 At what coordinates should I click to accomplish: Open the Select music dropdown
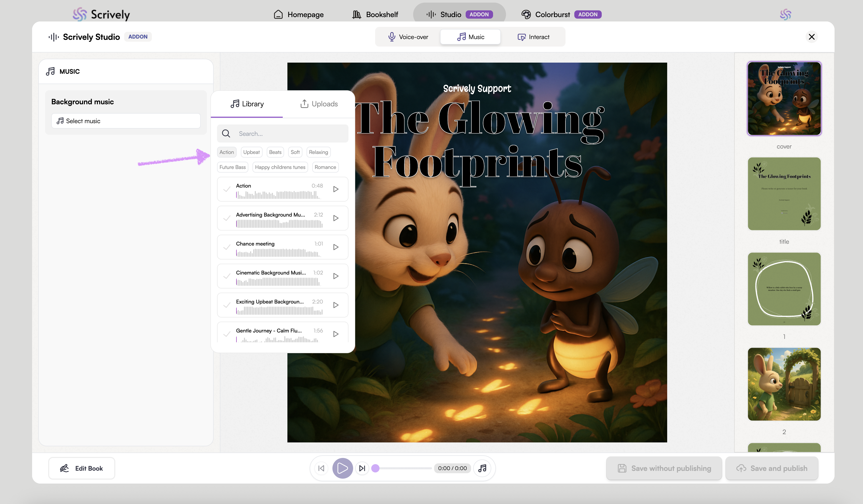click(126, 121)
